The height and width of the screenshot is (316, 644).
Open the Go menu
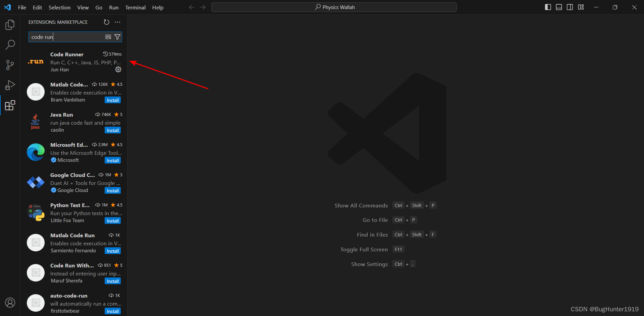coord(99,7)
